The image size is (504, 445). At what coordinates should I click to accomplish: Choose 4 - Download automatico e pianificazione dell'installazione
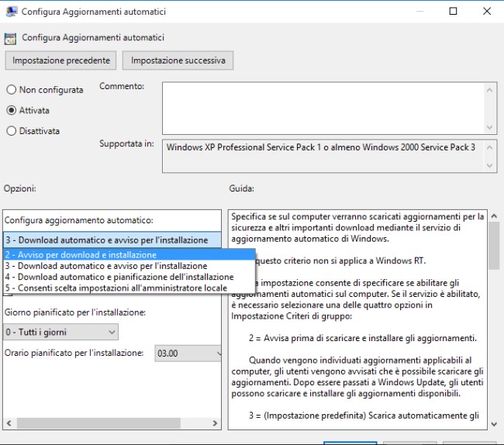129,277
